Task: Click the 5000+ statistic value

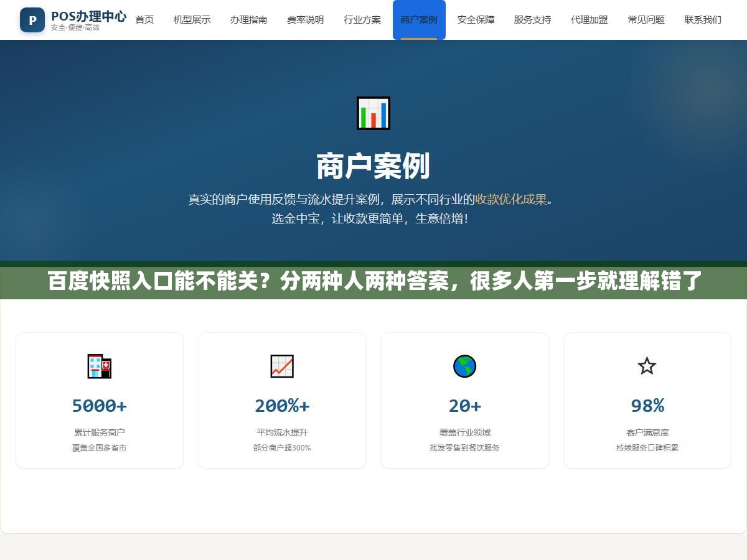Action: pos(100,406)
